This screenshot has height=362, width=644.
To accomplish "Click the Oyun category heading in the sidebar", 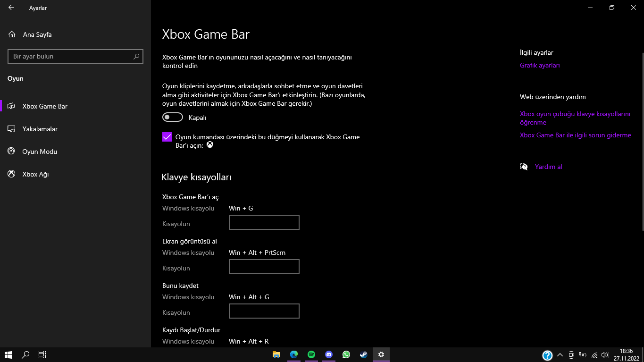I will (x=16, y=78).
